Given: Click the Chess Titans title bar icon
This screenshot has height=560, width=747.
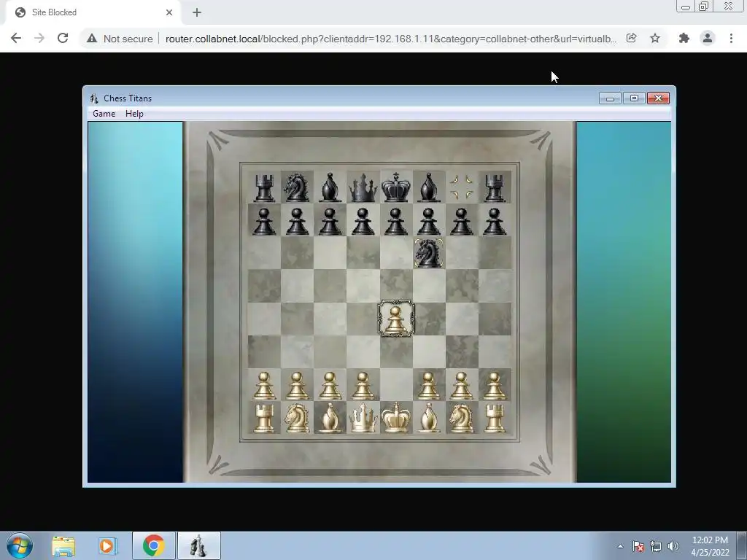Looking at the screenshot, I should pos(94,98).
